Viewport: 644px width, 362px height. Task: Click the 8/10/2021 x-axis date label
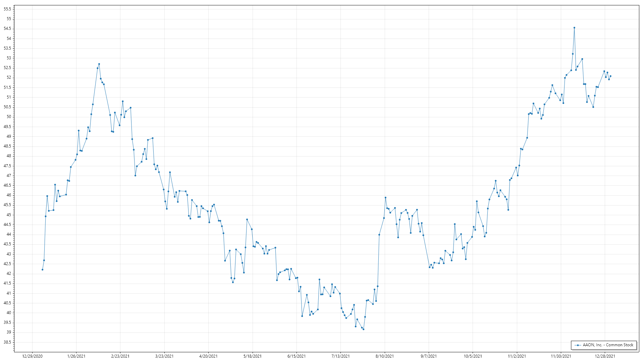point(385,356)
